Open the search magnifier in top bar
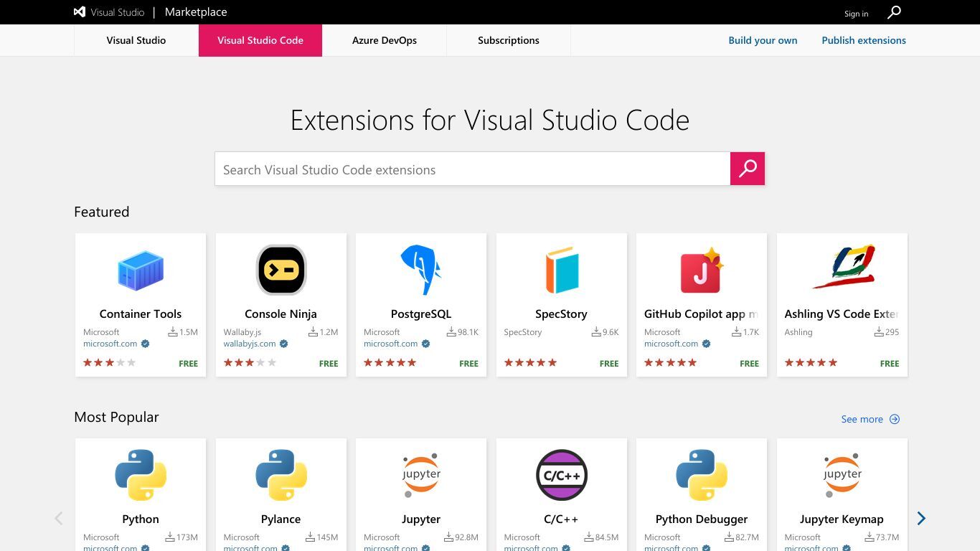 tap(894, 12)
